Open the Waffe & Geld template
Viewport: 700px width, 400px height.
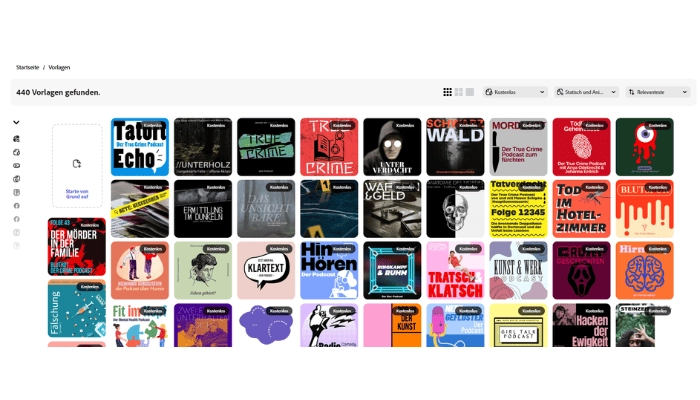click(392, 208)
